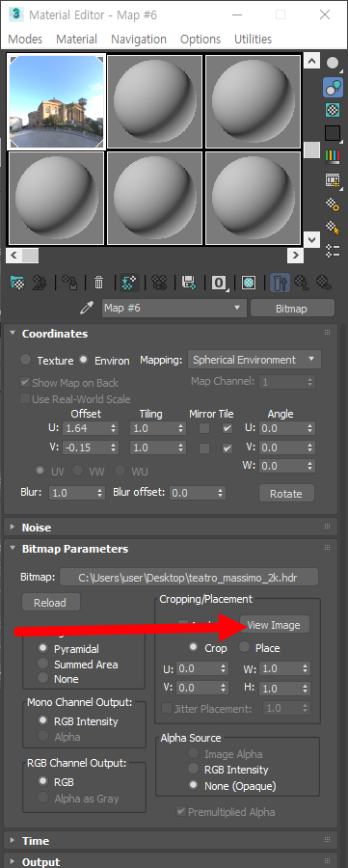Select the Texture radio button
Viewport: 348px width, 868px height.
click(25, 360)
